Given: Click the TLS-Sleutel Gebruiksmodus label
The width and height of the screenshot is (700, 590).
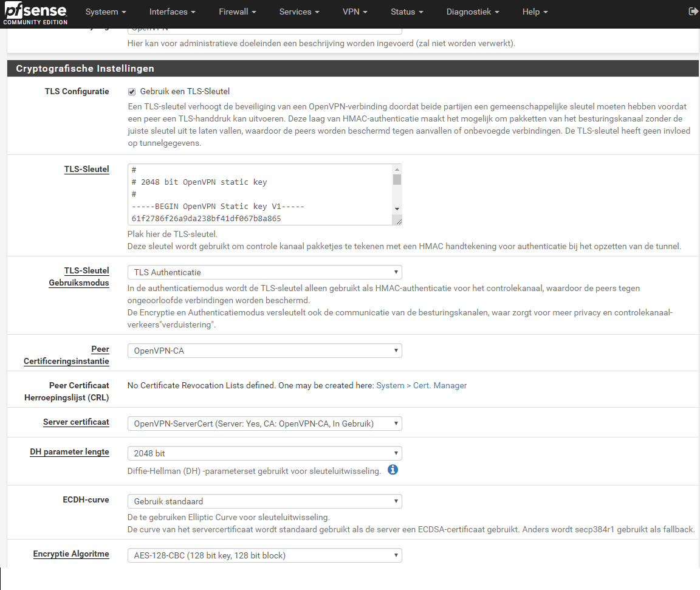Looking at the screenshot, I should point(79,276).
